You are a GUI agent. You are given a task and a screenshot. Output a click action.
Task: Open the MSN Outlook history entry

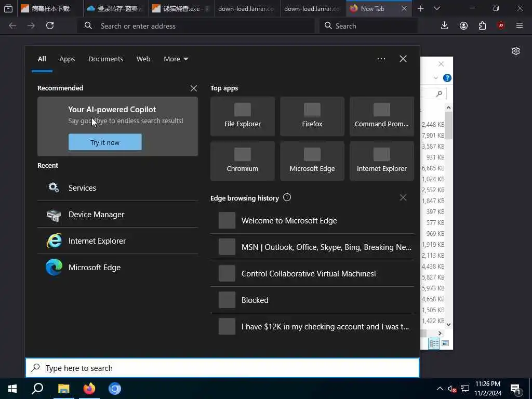click(x=312, y=247)
